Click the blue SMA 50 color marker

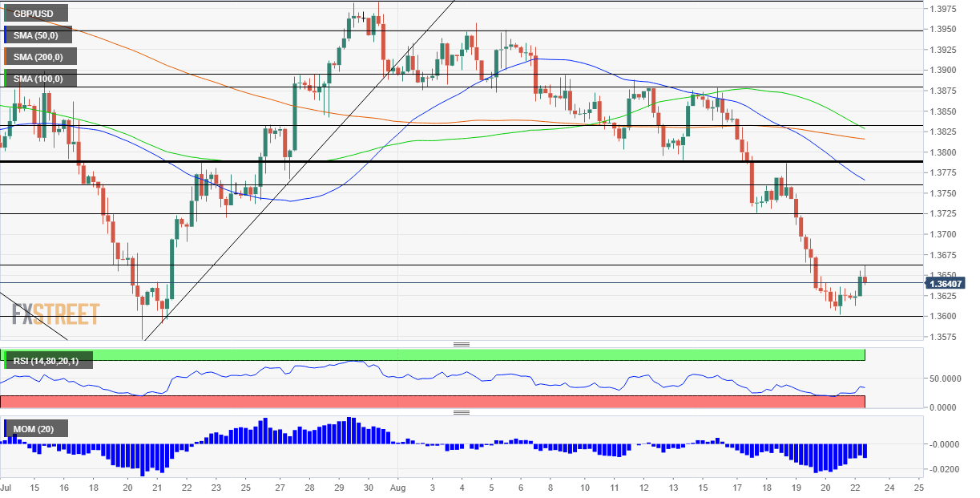(x=6, y=34)
